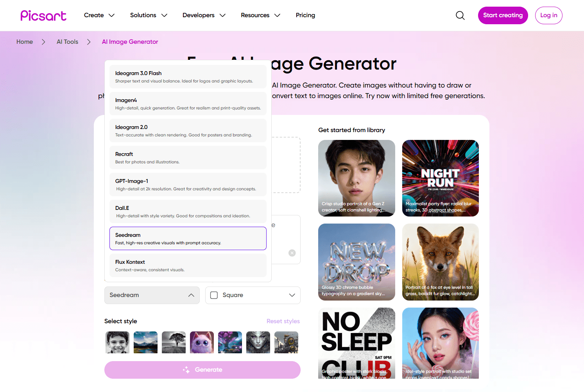The height and width of the screenshot is (392, 584).
Task: Select the dark fantasy face style
Action: click(258, 342)
